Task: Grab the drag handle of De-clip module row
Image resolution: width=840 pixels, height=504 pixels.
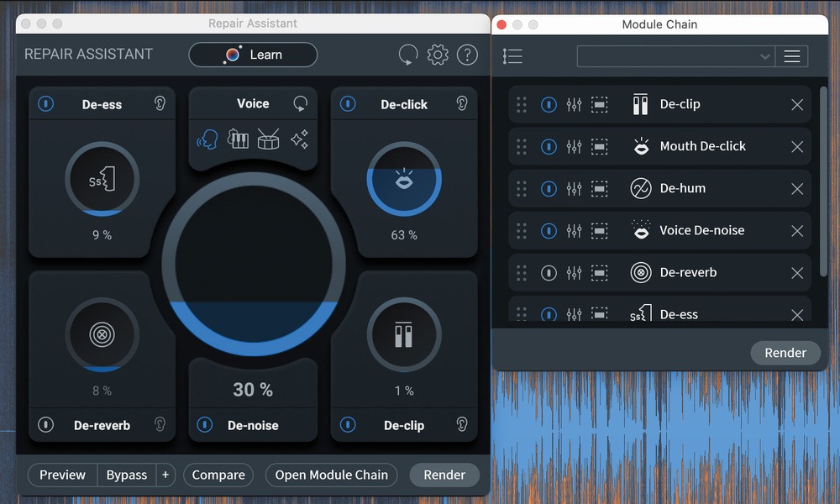Action: coord(522,104)
